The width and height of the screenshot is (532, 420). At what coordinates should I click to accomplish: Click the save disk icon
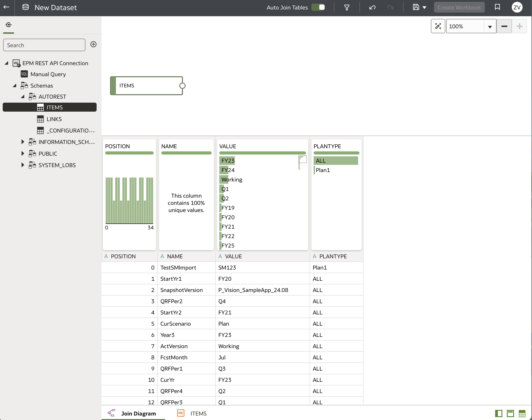(416, 7)
